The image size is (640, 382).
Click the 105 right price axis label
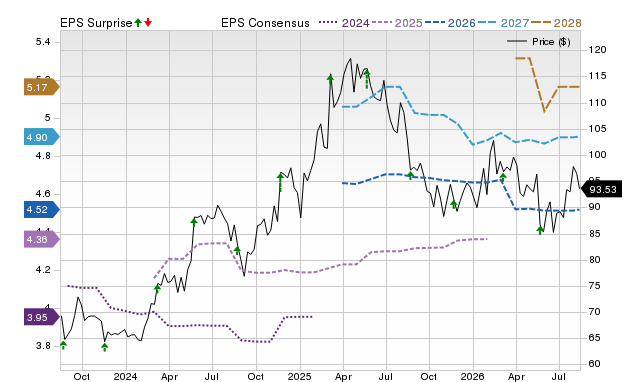pyautogui.click(x=597, y=129)
